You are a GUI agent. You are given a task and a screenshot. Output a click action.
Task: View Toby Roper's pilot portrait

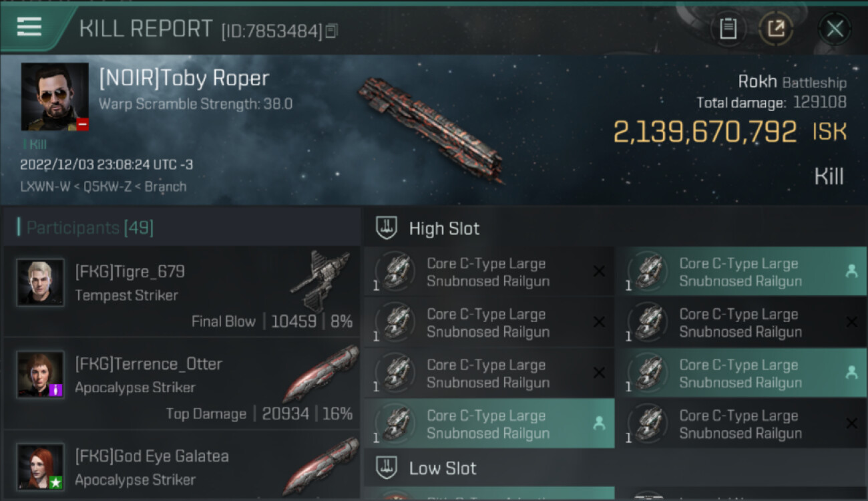[x=55, y=97]
